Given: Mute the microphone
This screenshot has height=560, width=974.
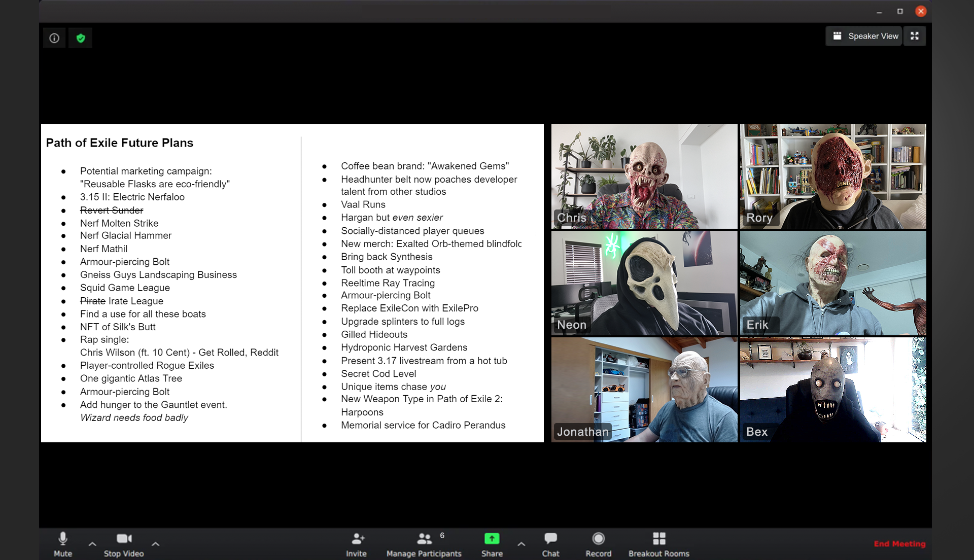Looking at the screenshot, I should (x=63, y=544).
